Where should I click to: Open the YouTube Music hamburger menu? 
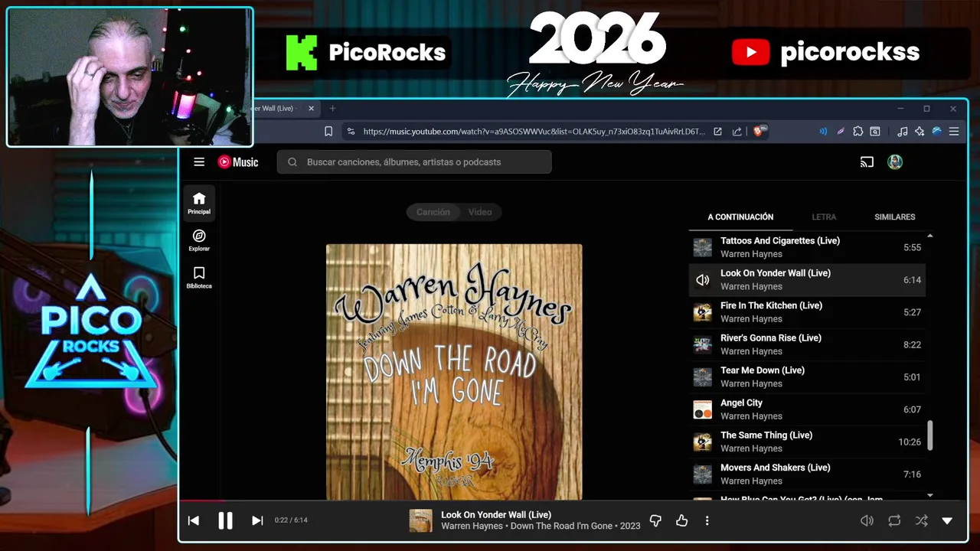point(199,161)
